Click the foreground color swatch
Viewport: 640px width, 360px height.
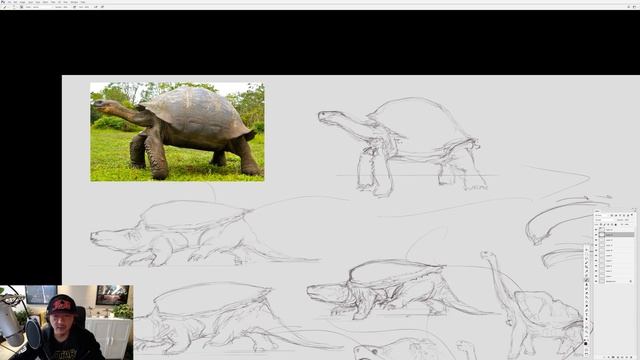coord(586,343)
